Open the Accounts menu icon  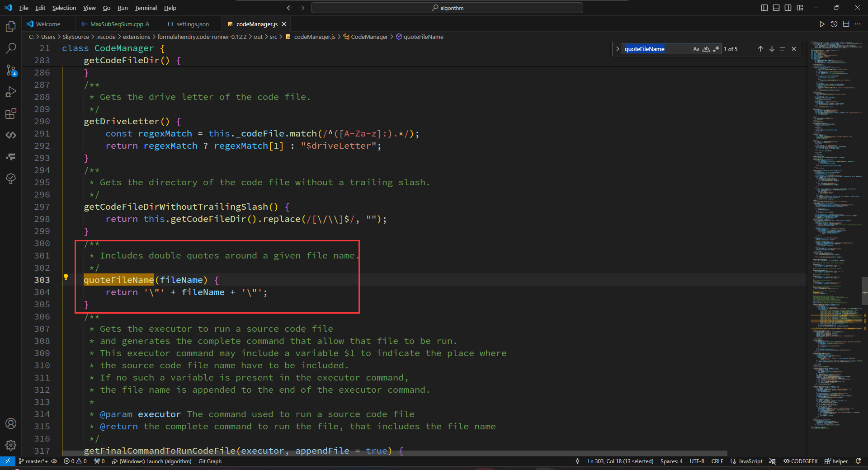pos(11,423)
